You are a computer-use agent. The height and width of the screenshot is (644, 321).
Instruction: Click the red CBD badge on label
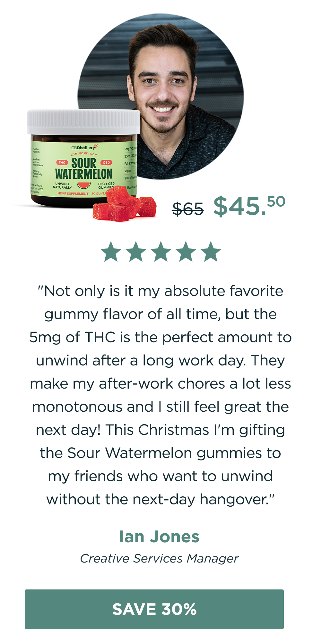106,162
